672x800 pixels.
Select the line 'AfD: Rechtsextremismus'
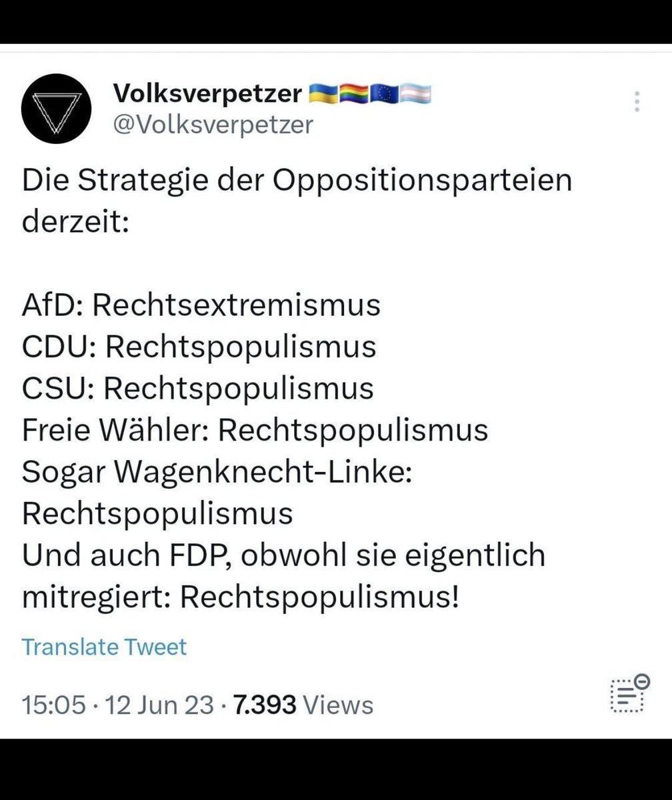pos(201,306)
